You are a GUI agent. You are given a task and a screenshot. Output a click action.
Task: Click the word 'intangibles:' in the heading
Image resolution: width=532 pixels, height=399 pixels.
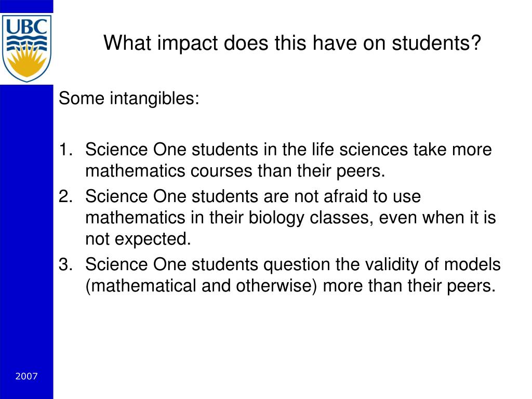[x=154, y=99]
